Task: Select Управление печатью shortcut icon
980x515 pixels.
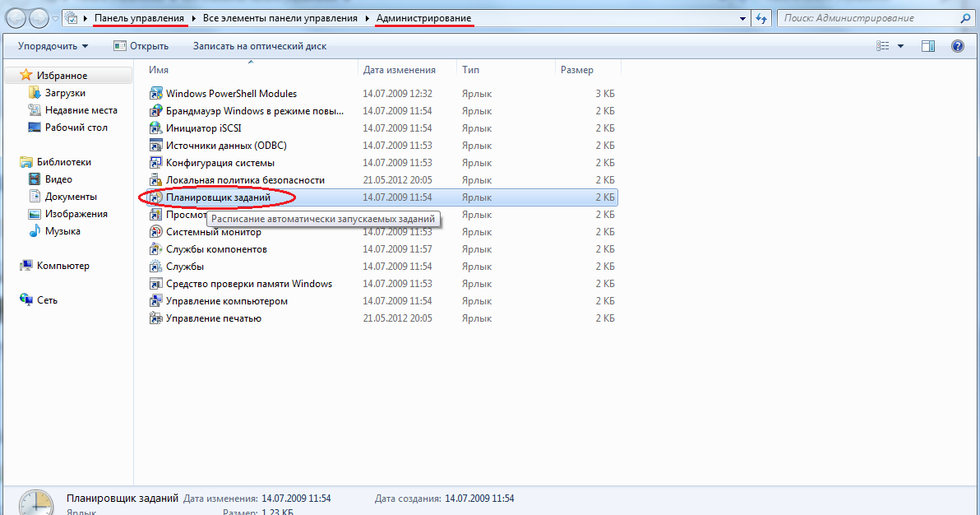Action: coord(155,318)
